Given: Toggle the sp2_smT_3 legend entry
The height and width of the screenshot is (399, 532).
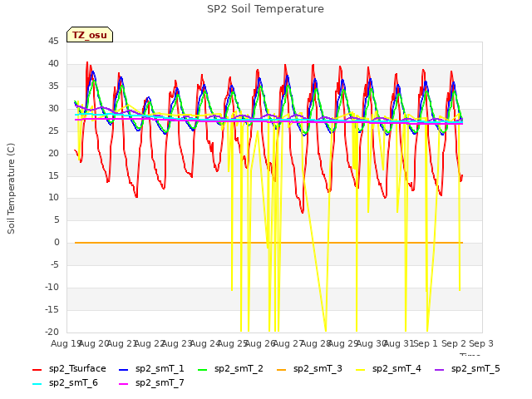Looking at the screenshot, I should [x=309, y=369].
